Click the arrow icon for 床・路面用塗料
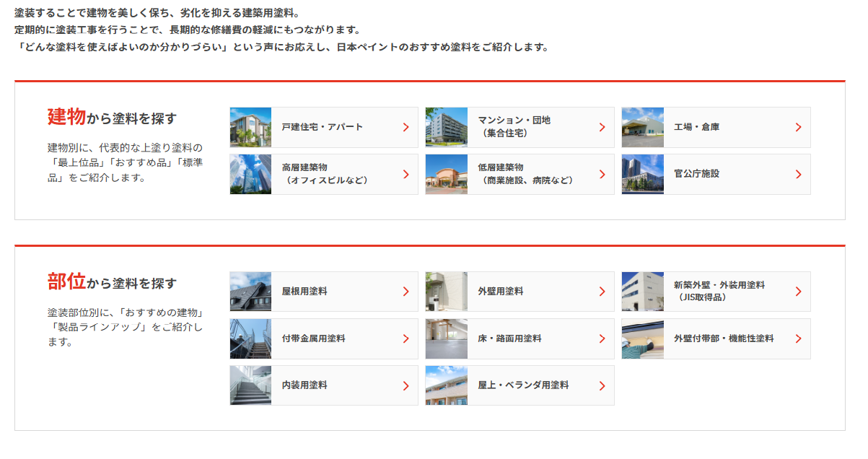This screenshot has width=868, height=459. point(602,338)
